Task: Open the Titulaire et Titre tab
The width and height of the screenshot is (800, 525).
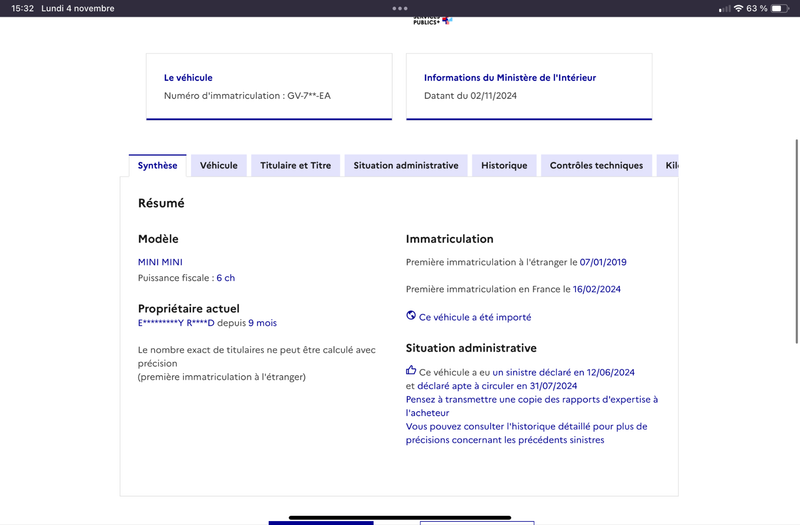Action: tap(295, 165)
